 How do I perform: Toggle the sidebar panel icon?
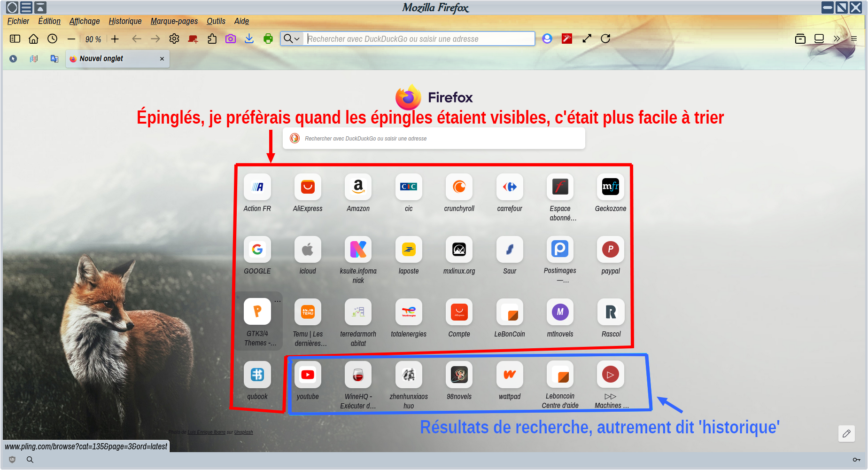(15, 39)
